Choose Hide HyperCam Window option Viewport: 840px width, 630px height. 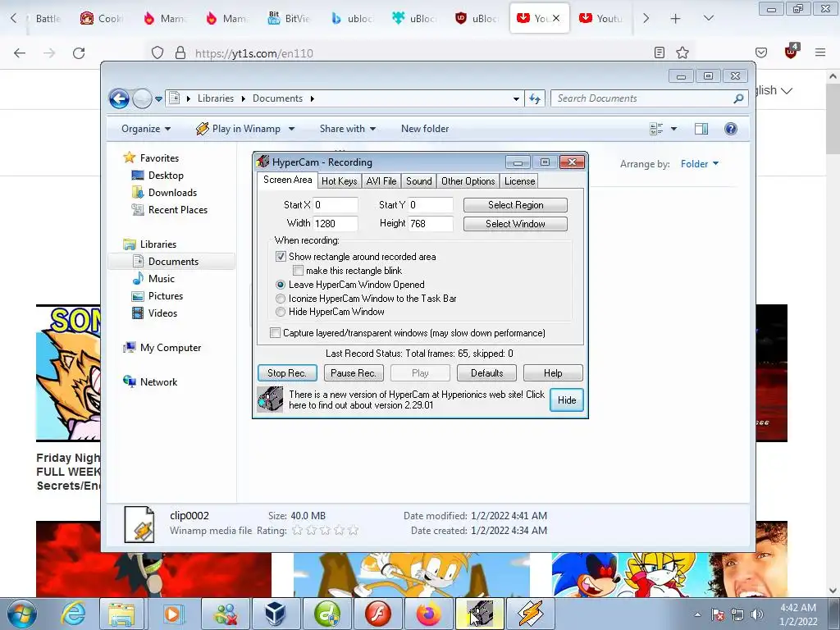pyautogui.click(x=281, y=312)
